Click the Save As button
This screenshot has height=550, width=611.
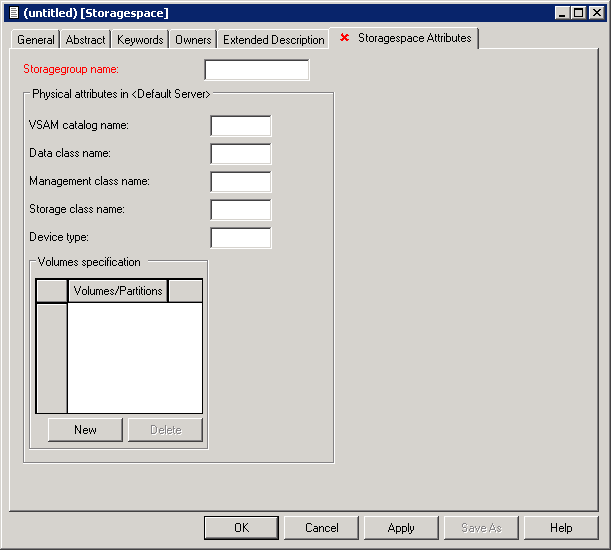pyautogui.click(x=481, y=528)
